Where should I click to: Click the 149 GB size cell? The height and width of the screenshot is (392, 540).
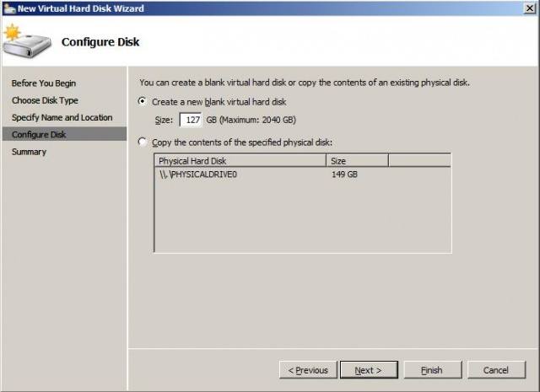pos(344,175)
